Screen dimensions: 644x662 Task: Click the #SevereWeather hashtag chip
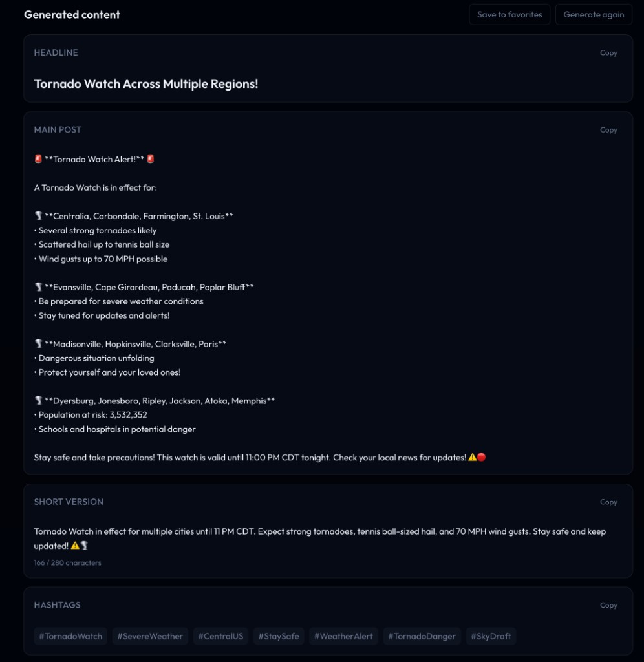150,636
